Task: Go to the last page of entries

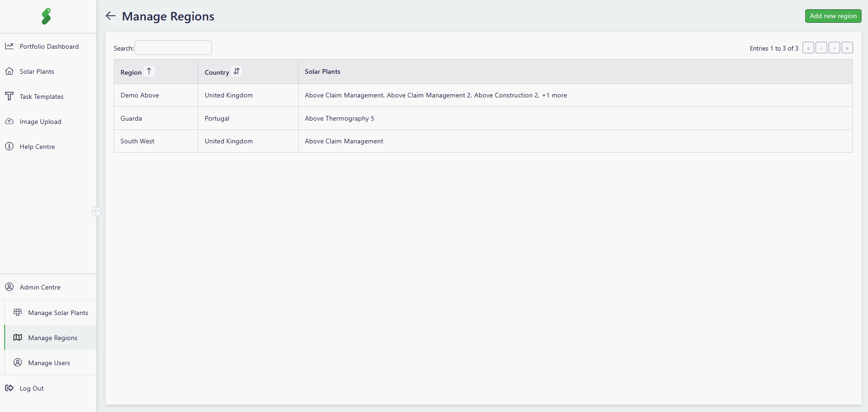Action: pyautogui.click(x=847, y=48)
